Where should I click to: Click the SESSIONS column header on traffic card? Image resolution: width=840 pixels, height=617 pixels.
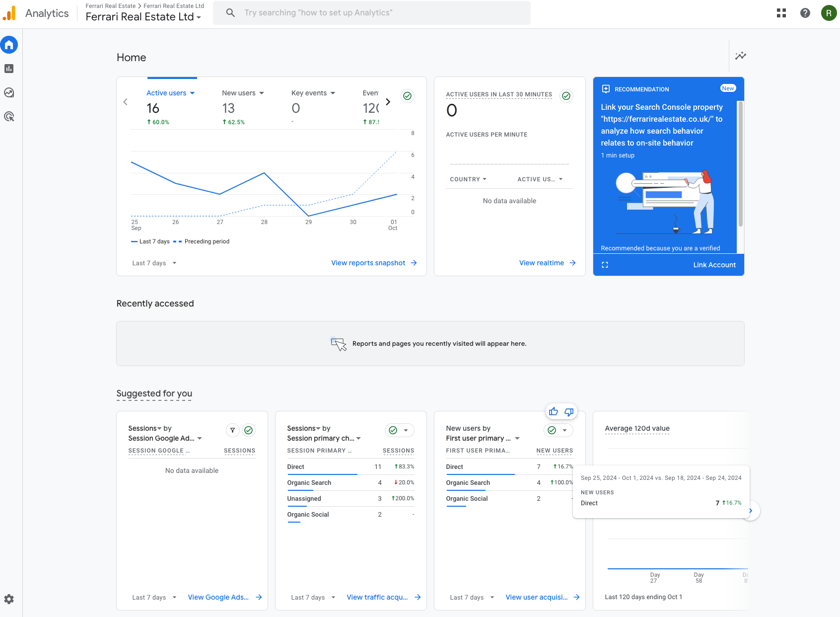tap(398, 451)
